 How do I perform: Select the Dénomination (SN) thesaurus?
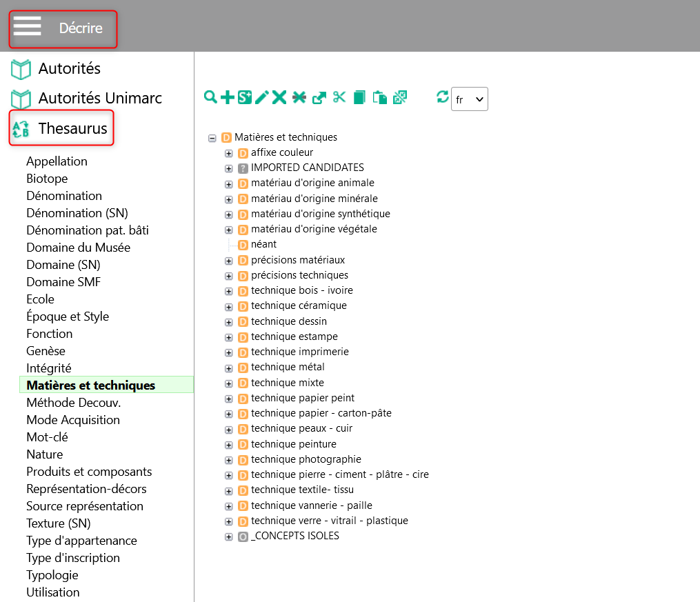pyautogui.click(x=77, y=213)
